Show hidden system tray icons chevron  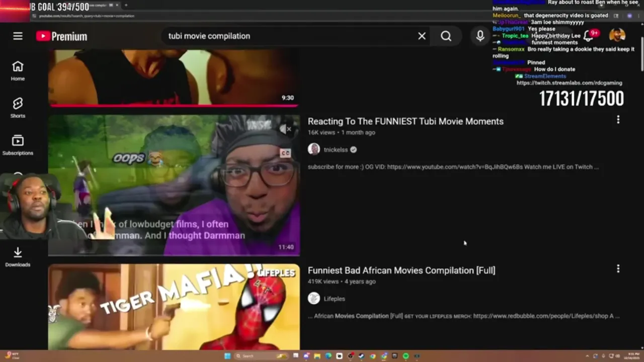587,356
